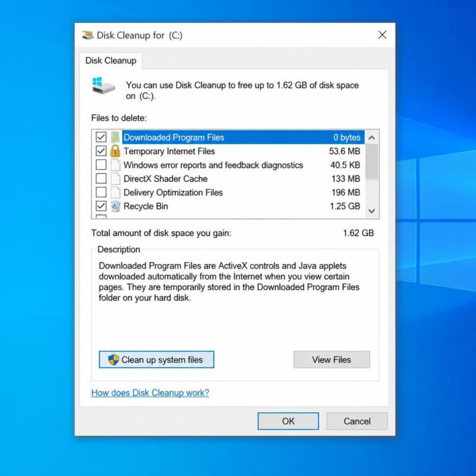476x476 pixels.
Task: Select the DirectX Shader Cache row text
Action: pyautogui.click(x=165, y=178)
